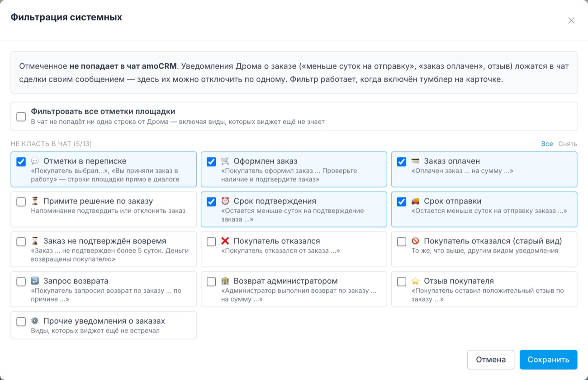Check Прочие уведомления о заказах checkbox
The image size is (588, 380).
coord(21,322)
